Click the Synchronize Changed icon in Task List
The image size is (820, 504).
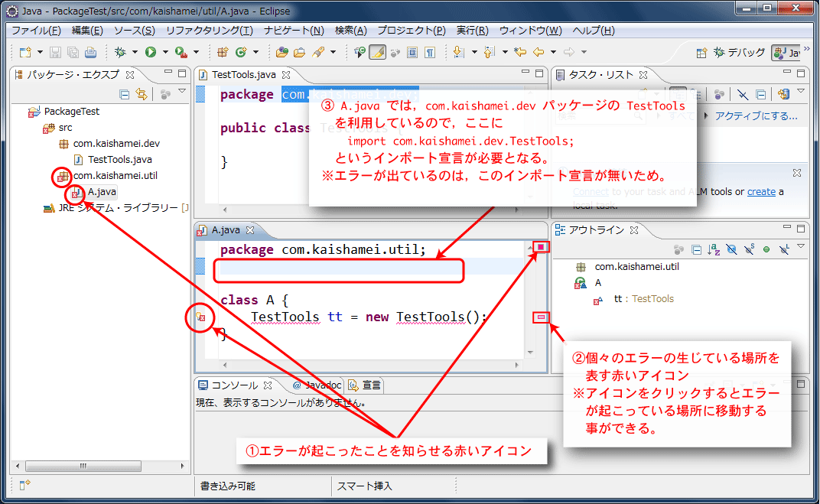pos(783,94)
